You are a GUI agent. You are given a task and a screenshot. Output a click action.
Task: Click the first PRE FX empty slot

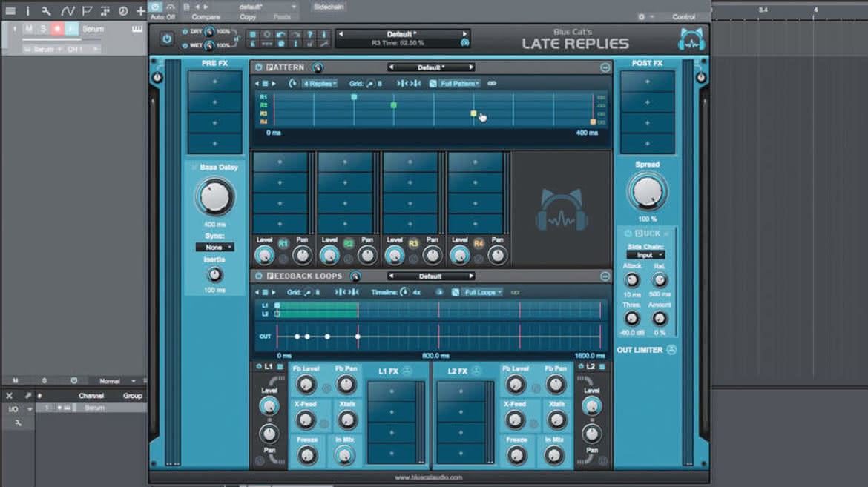tap(215, 82)
